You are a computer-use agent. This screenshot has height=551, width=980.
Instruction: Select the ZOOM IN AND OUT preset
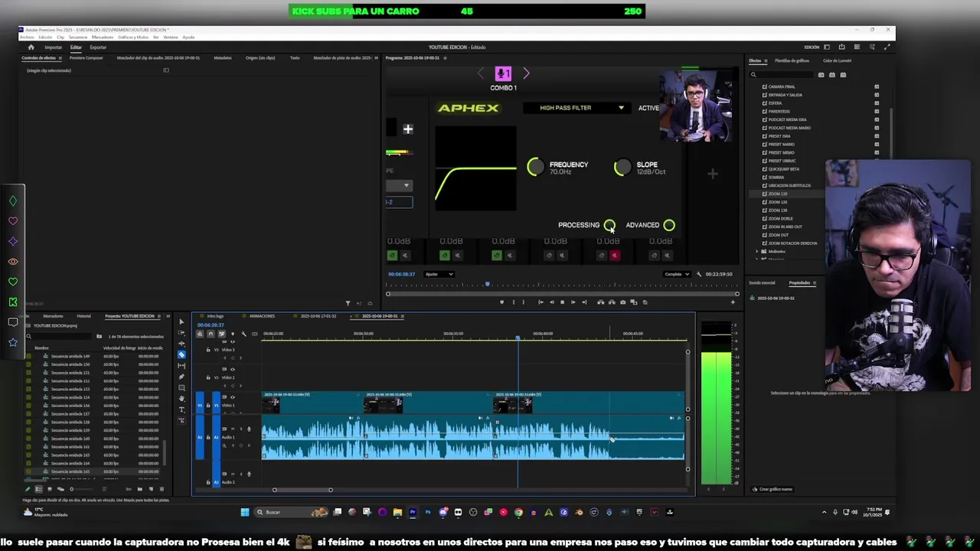(x=785, y=227)
